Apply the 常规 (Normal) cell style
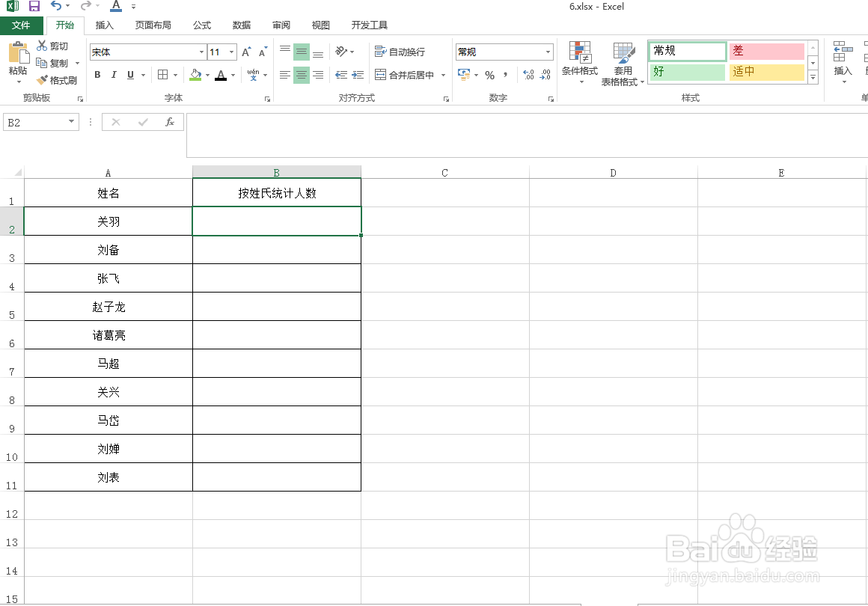868x606 pixels. 687,51
